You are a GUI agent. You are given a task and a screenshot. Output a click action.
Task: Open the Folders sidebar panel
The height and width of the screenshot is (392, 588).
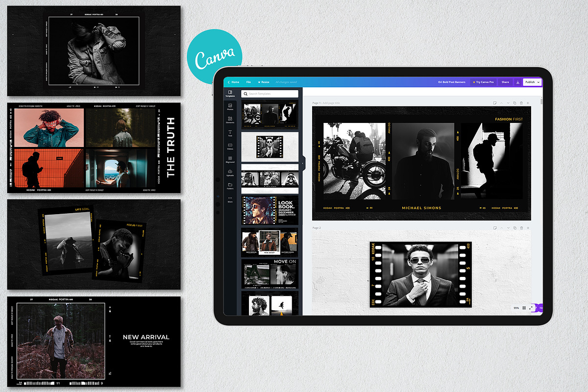(230, 186)
